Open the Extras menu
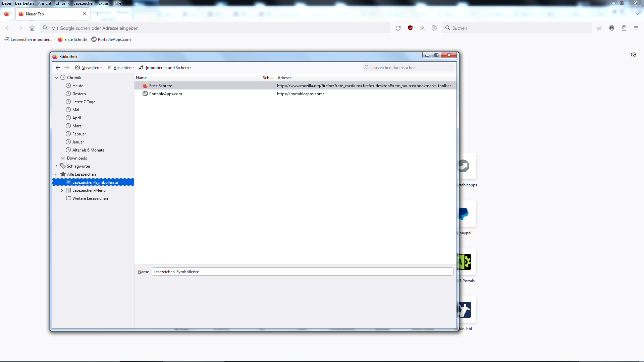Viewport: 644px width, 362px height. (103, 3)
